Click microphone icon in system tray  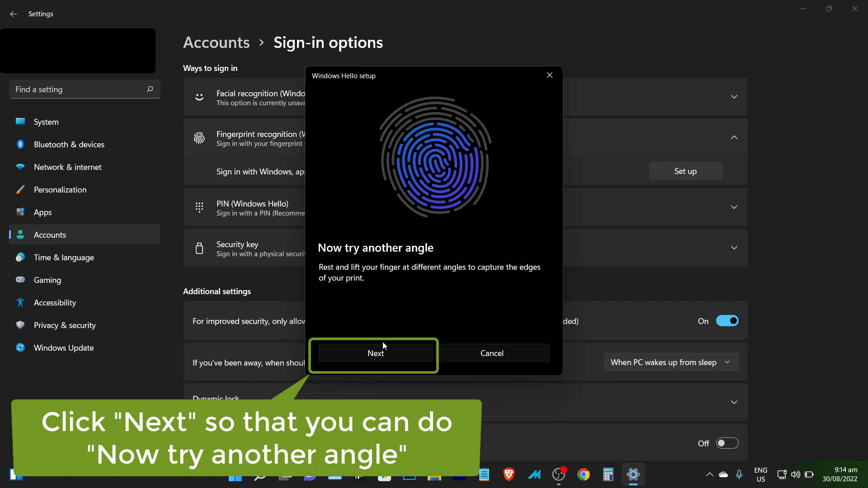tap(739, 474)
